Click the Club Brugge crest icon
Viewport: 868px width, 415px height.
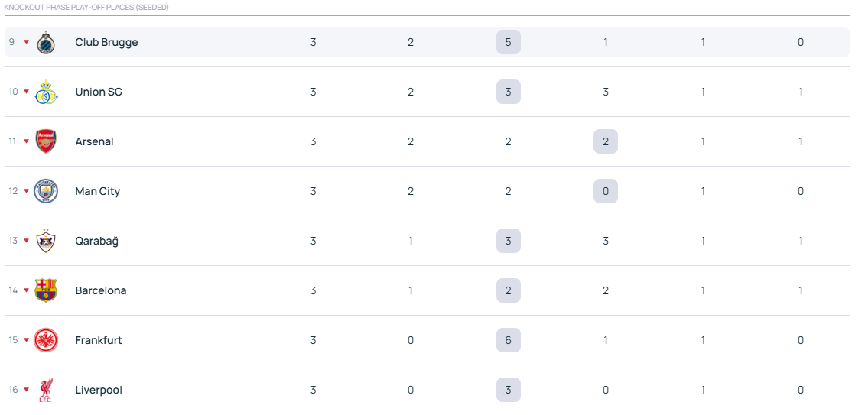46,42
